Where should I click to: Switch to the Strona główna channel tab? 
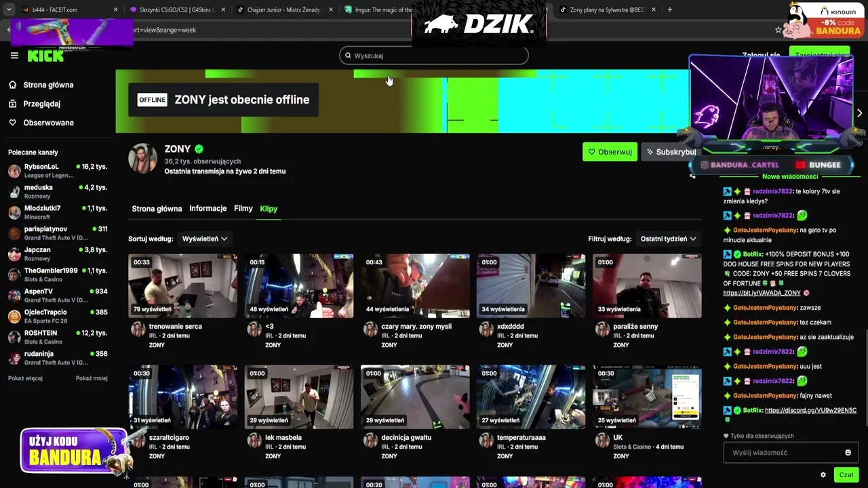[157, 209]
